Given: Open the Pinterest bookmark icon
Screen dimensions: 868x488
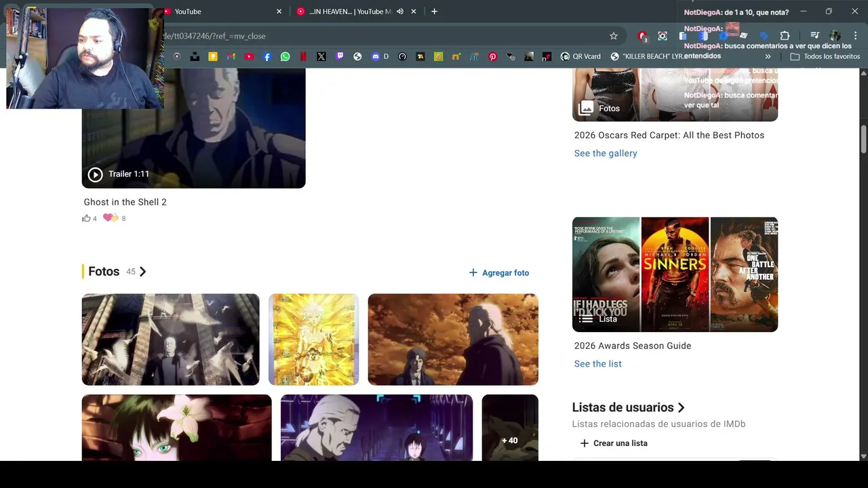Looking at the screenshot, I should coord(492,57).
